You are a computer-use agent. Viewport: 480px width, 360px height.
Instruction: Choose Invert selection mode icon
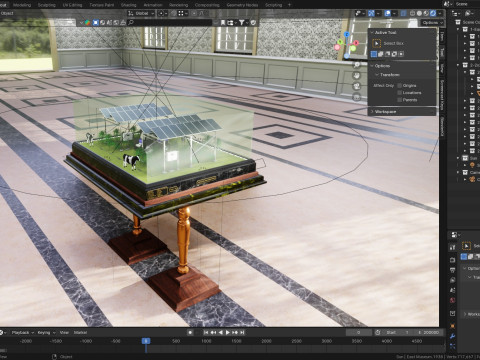coord(394,54)
